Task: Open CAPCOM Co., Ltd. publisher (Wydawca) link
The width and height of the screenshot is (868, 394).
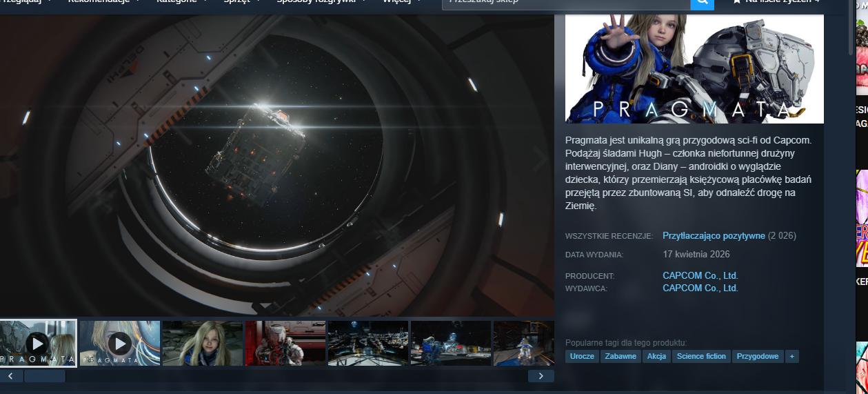Action: tap(700, 288)
